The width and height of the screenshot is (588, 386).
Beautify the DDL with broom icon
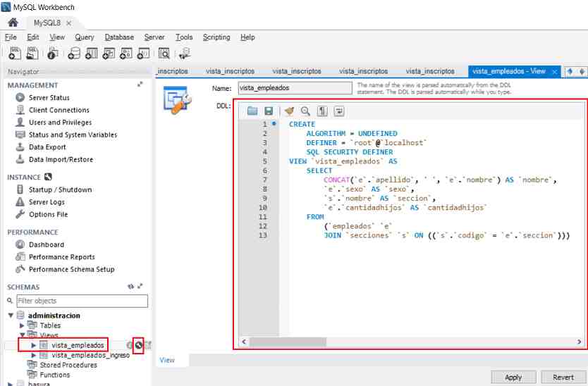[289, 111]
